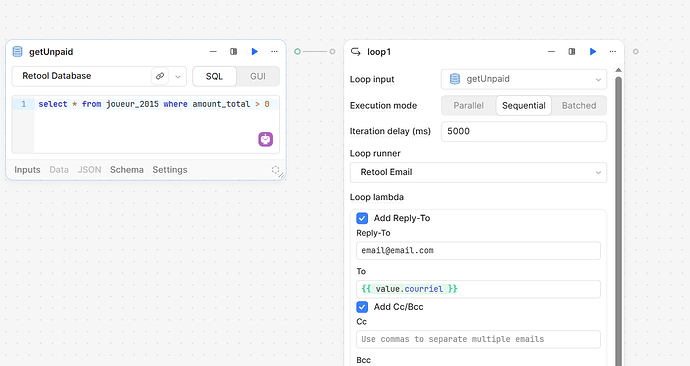Run the loop1 block
The height and width of the screenshot is (366, 690).
pos(593,51)
